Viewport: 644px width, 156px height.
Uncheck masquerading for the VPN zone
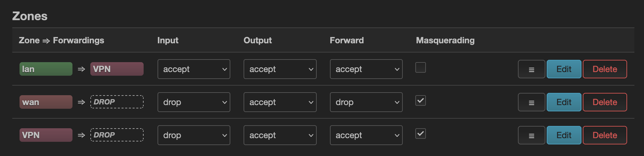(x=420, y=134)
